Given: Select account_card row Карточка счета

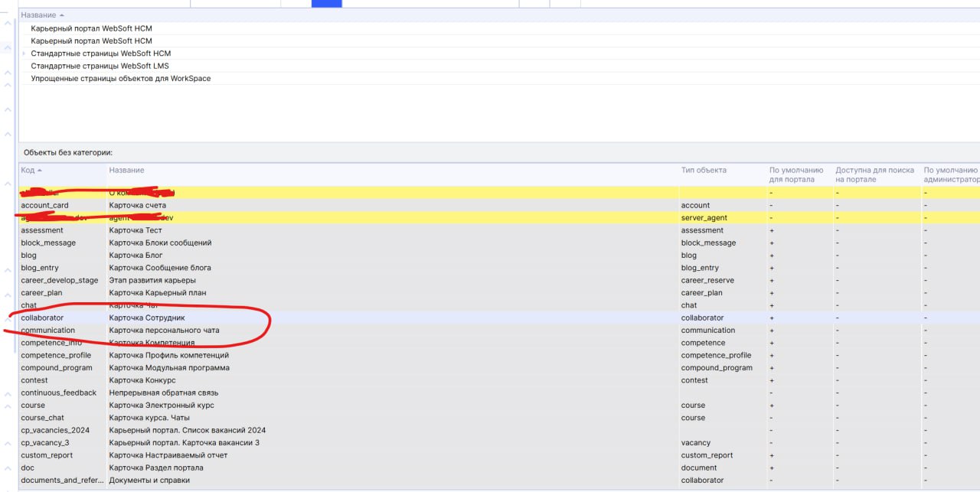Looking at the screenshot, I should pyautogui.click(x=137, y=205).
